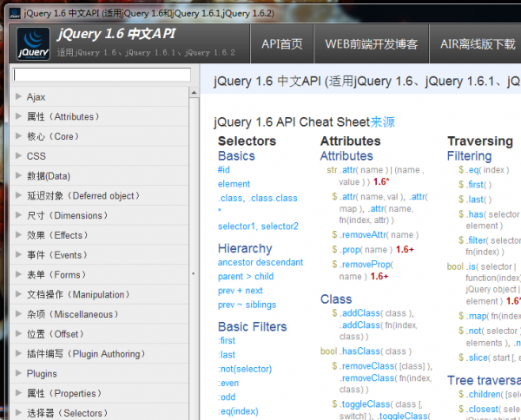
Task: Expand the 数据(Data) category arrow
Action: click(x=18, y=175)
